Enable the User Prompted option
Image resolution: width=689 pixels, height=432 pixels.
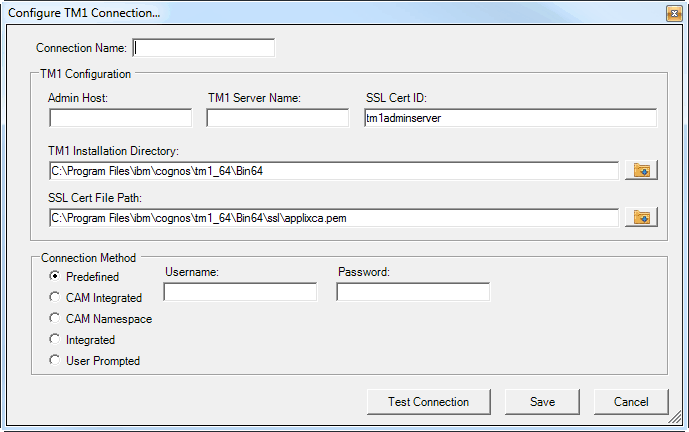click(55, 361)
